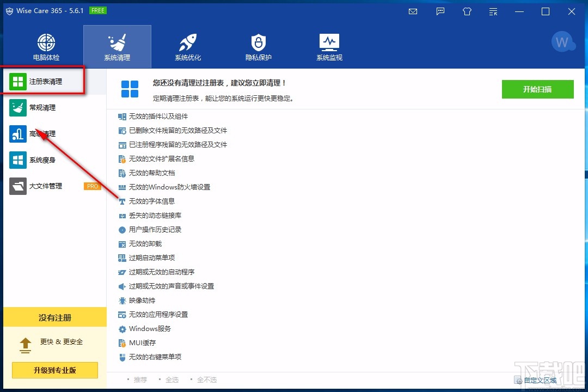Select the Windows服务 text
This screenshot has width=588, height=392.
(150, 329)
